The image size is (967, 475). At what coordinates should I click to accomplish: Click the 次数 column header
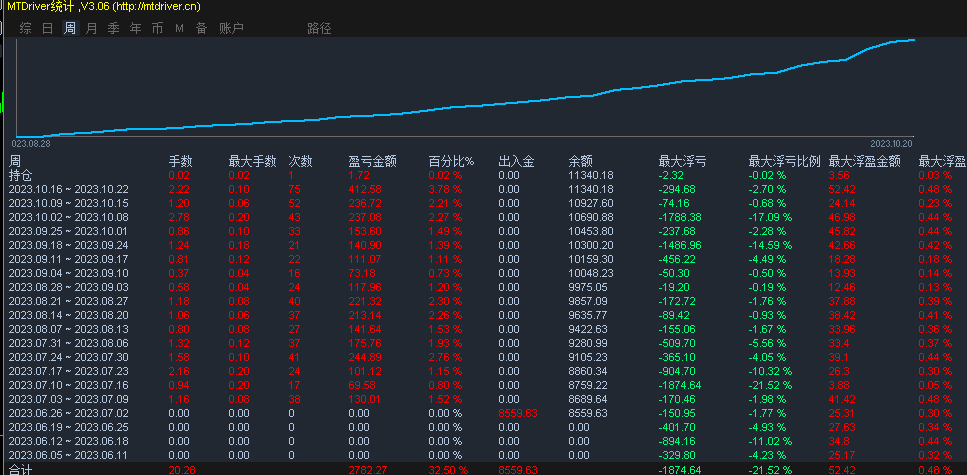300,162
